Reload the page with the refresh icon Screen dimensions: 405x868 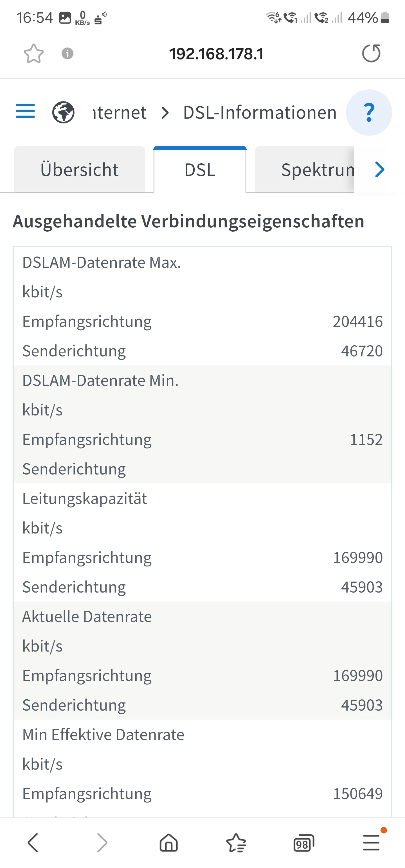click(371, 54)
